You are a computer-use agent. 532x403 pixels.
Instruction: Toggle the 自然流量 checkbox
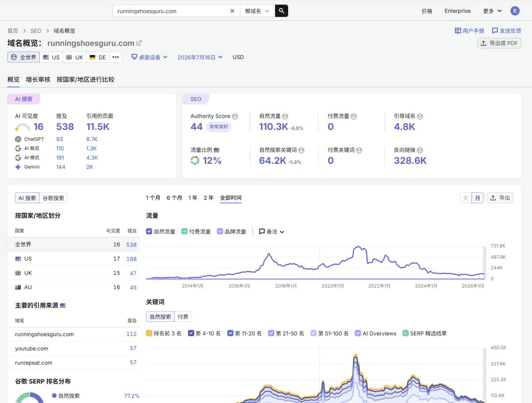[x=149, y=231]
